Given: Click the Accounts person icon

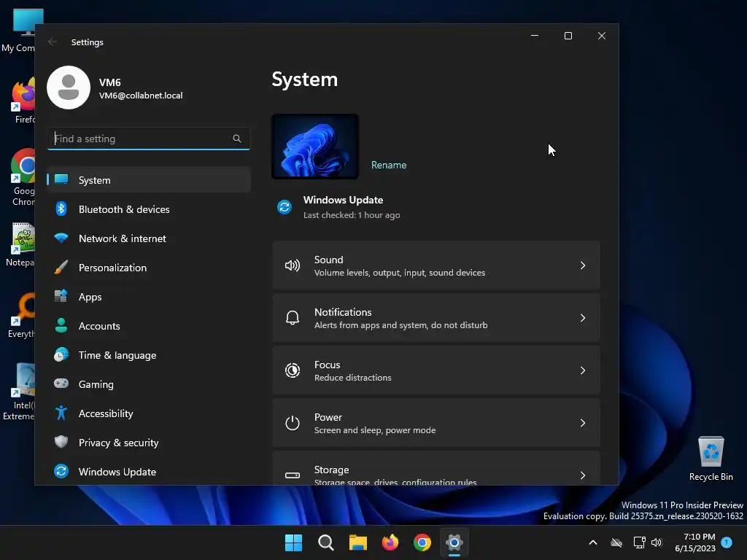Looking at the screenshot, I should click(61, 326).
